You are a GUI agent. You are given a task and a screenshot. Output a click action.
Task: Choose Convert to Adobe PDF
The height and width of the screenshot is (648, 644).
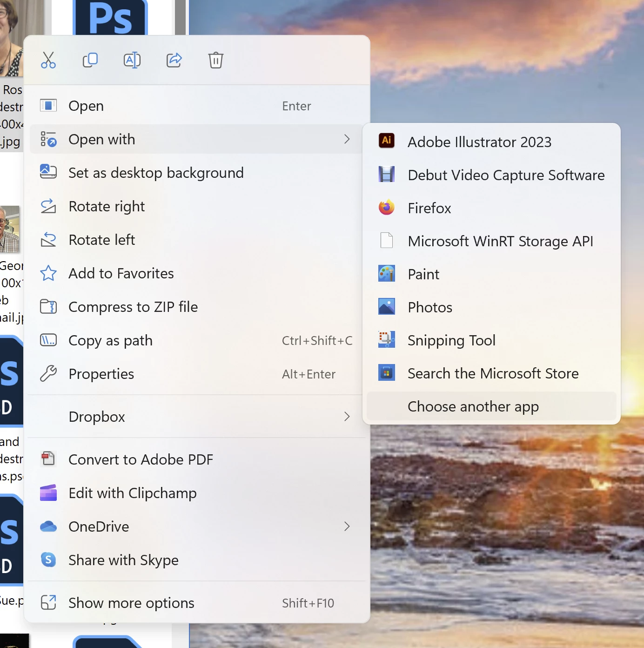(x=197, y=459)
